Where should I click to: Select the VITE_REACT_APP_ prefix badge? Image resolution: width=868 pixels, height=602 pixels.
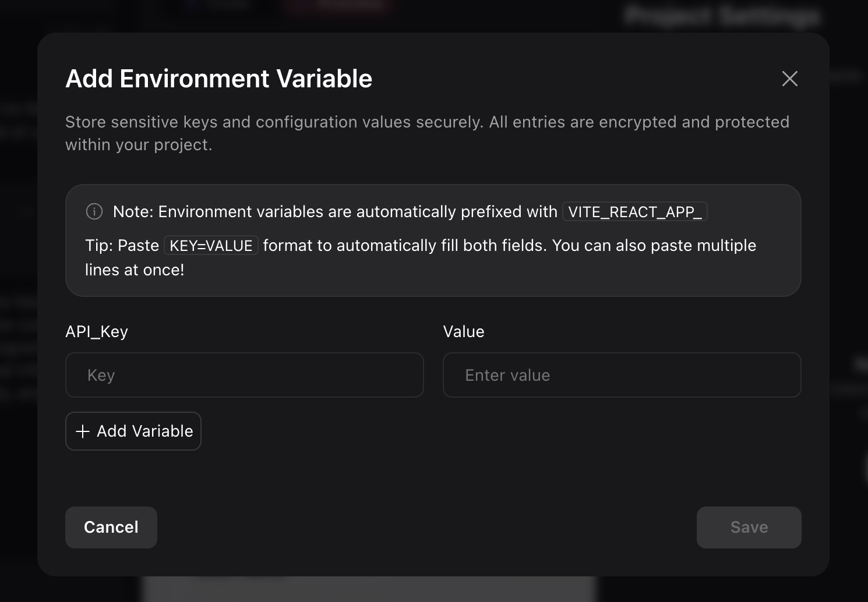(x=634, y=212)
